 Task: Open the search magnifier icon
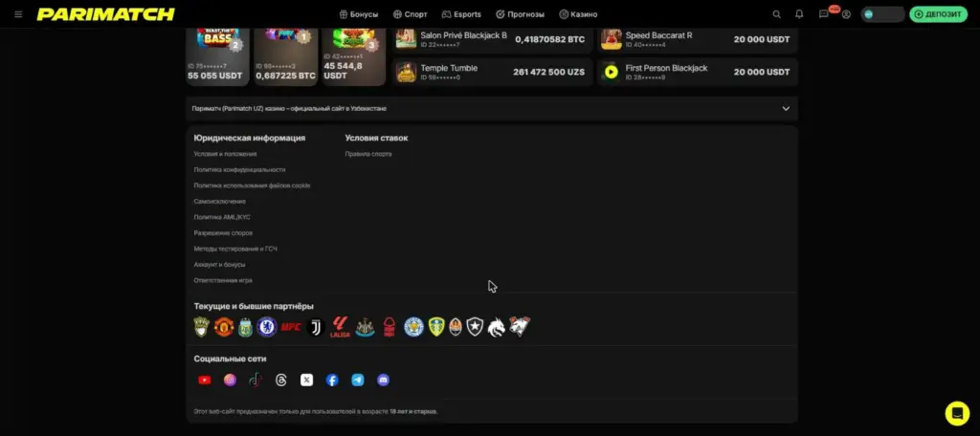tap(776, 13)
